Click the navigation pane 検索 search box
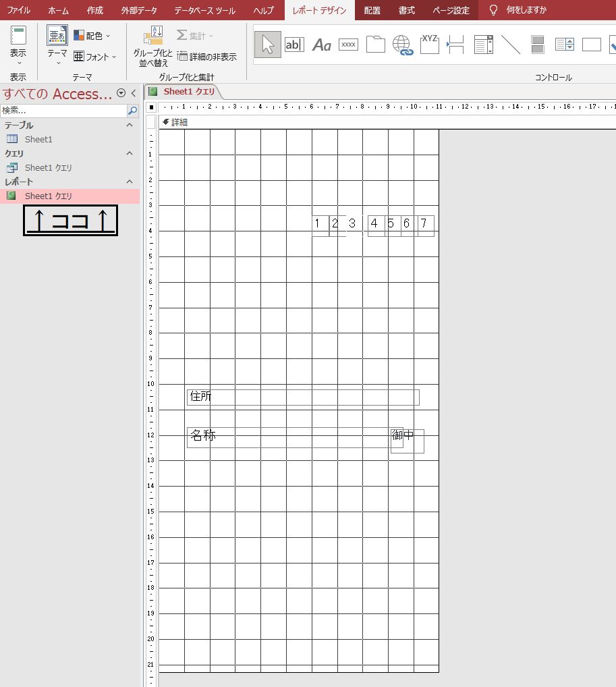 [x=63, y=111]
